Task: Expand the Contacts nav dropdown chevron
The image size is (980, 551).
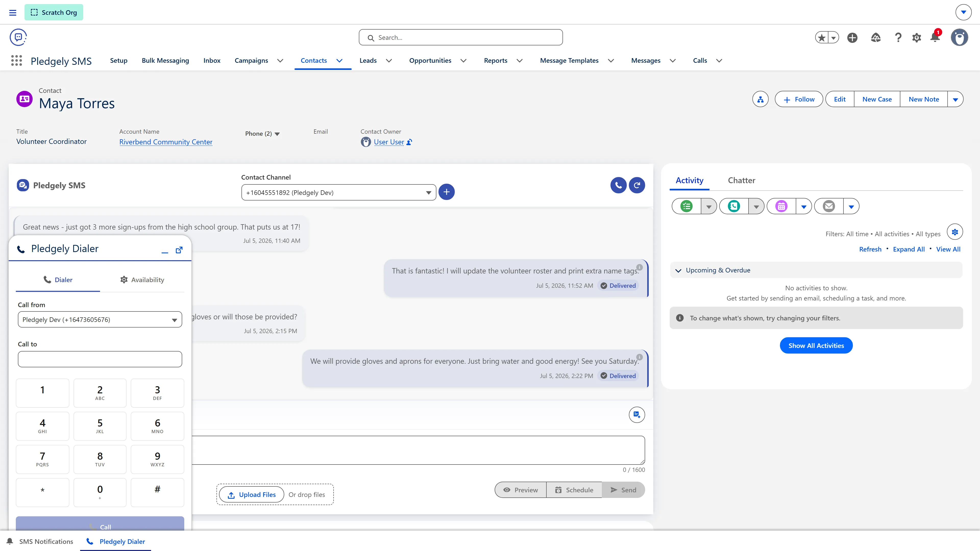Action: click(339, 61)
